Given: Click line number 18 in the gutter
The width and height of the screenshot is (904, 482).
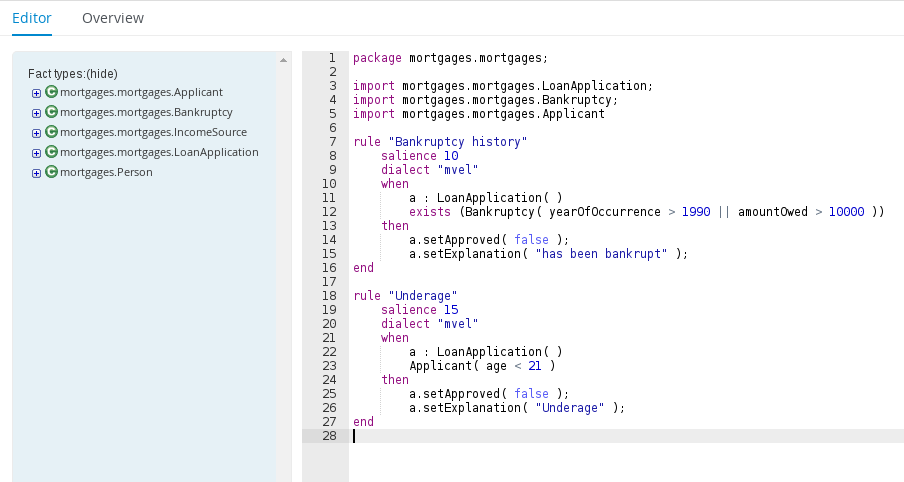Looking at the screenshot, I should coord(328,296).
